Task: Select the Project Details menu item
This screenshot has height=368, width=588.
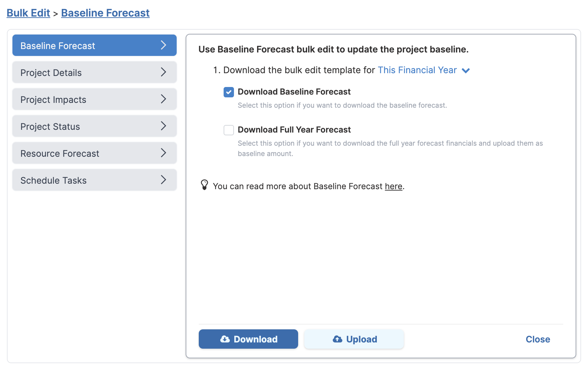Action: [x=95, y=72]
